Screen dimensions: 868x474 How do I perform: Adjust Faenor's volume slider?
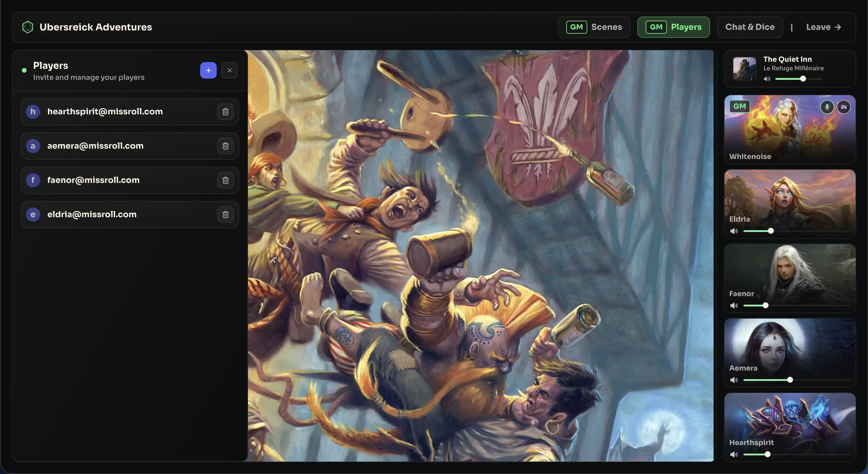tap(797, 306)
